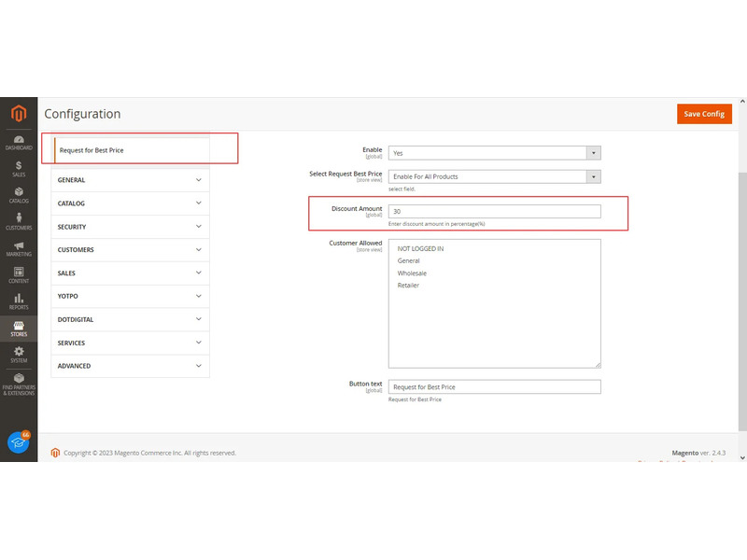Click the Discount Amount input field
The width and height of the screenshot is (747, 560).
click(495, 212)
